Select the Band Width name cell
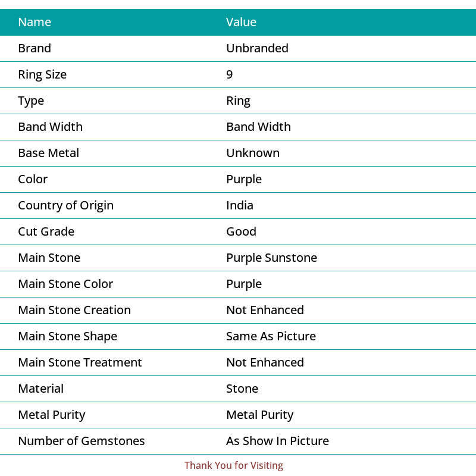476x476 pixels. [51, 127]
